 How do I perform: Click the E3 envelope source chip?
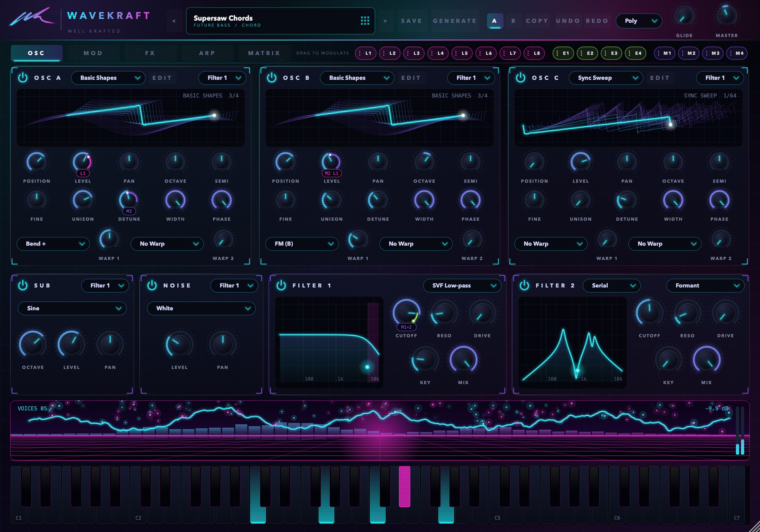[611, 53]
